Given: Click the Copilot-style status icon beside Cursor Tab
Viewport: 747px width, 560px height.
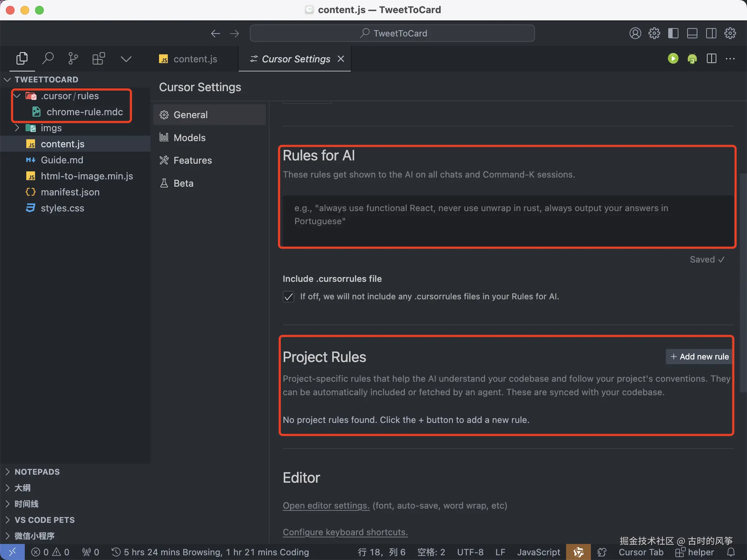Looking at the screenshot, I should pos(602,552).
